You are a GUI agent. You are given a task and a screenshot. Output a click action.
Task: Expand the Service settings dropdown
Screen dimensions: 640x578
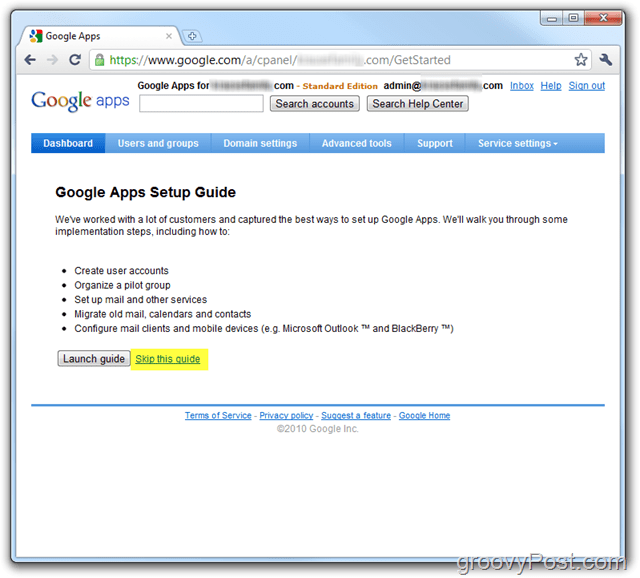(518, 143)
